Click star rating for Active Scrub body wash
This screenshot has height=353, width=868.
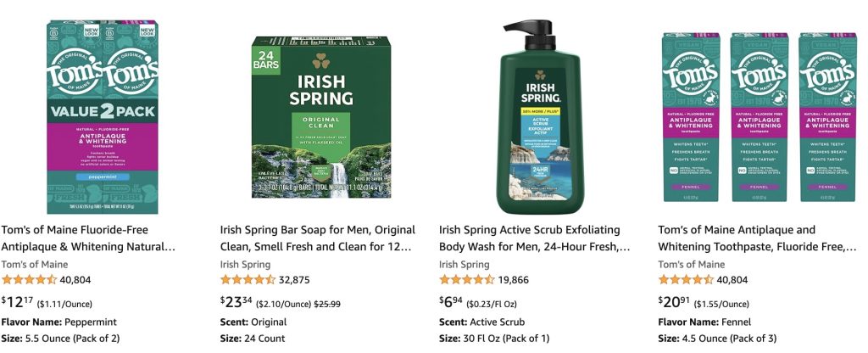[x=467, y=279]
